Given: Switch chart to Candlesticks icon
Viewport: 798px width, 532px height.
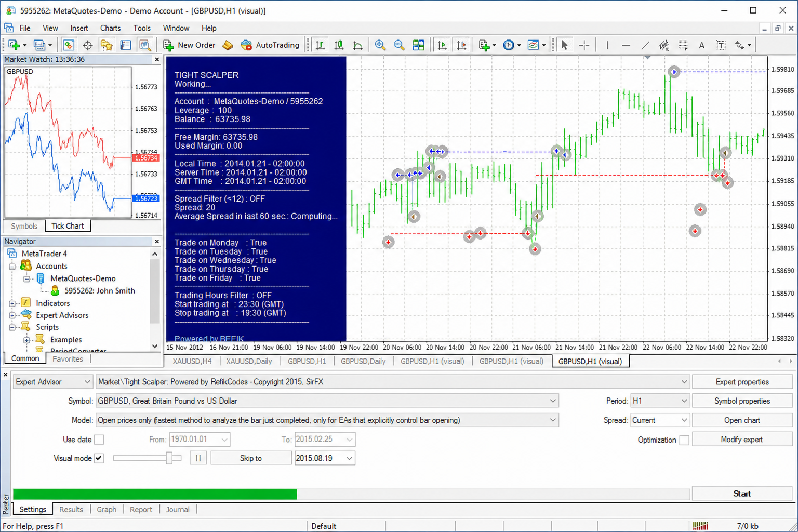Looking at the screenshot, I should (x=339, y=45).
